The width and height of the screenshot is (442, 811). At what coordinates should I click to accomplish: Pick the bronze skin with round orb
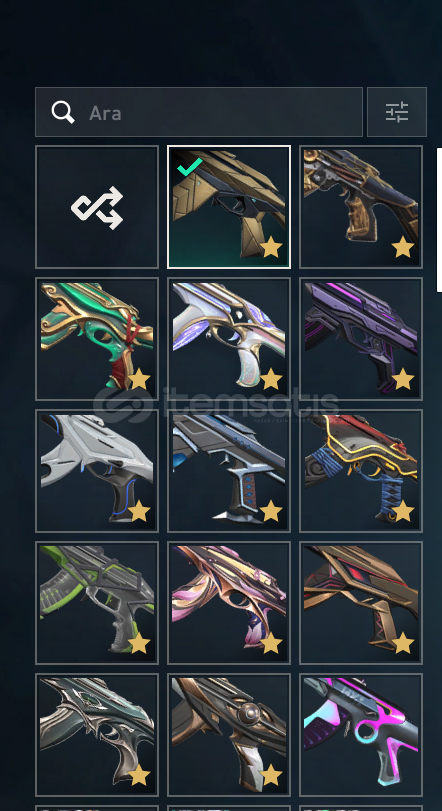click(x=229, y=735)
